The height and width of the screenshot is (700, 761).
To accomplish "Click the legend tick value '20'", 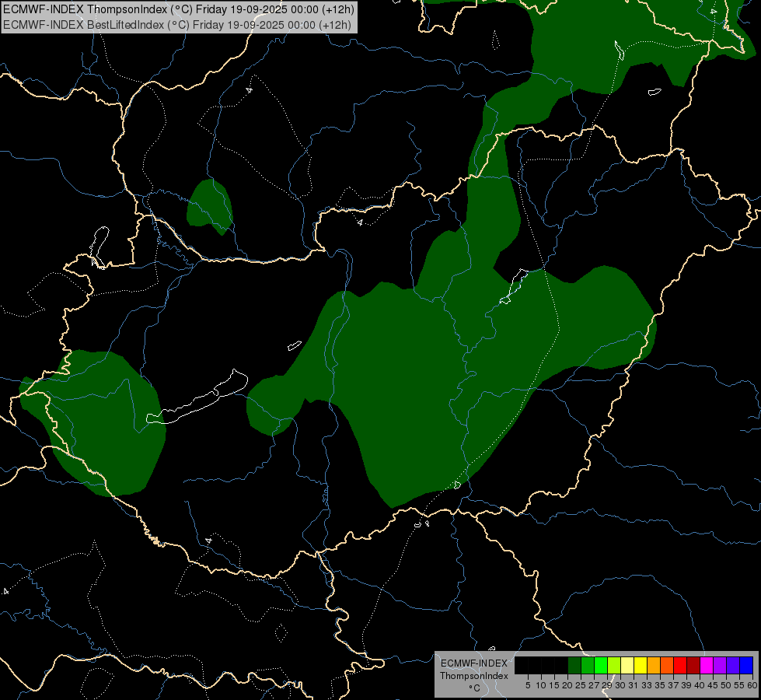I will tap(567, 685).
